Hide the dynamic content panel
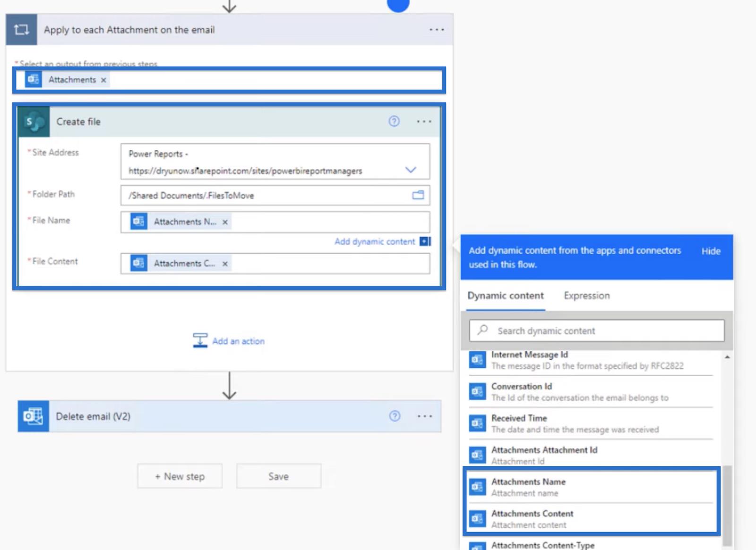The width and height of the screenshot is (756, 550). click(x=711, y=251)
